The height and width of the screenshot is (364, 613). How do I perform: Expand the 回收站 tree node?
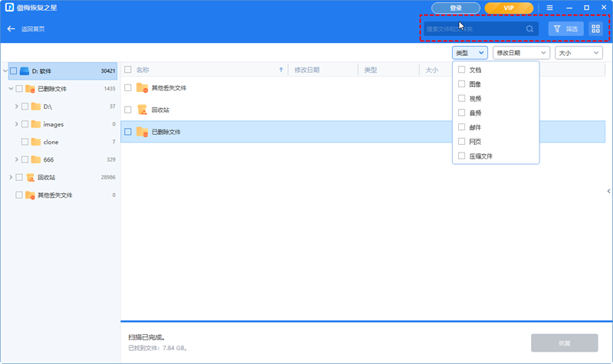pyautogui.click(x=11, y=178)
